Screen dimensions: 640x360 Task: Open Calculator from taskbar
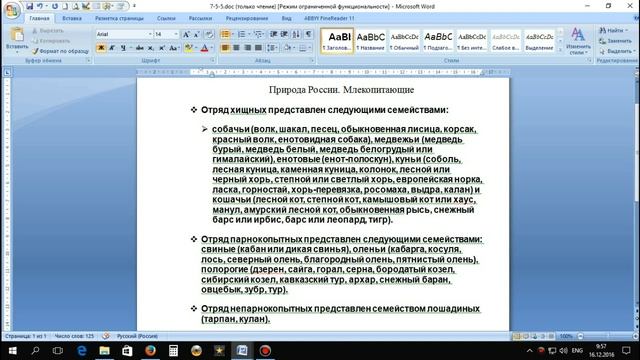point(173,350)
